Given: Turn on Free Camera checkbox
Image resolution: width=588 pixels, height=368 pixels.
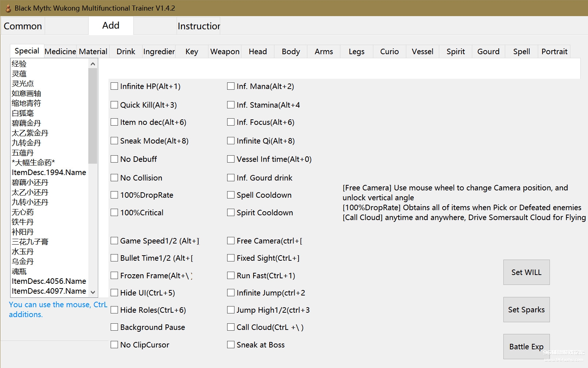Looking at the screenshot, I should point(231,241).
